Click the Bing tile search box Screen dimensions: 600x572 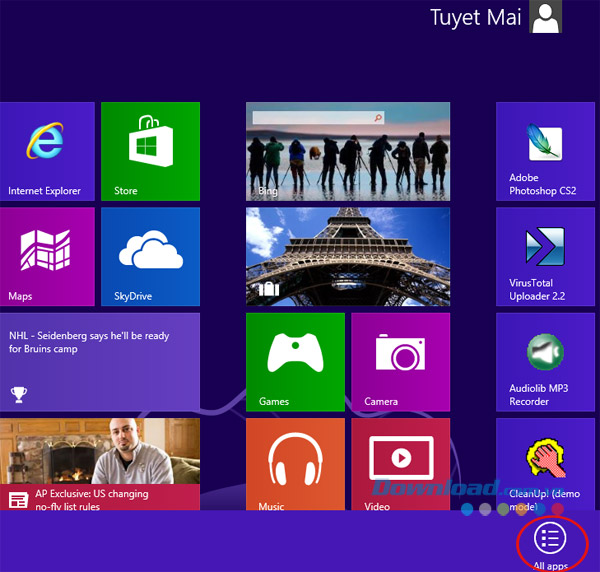pos(318,117)
